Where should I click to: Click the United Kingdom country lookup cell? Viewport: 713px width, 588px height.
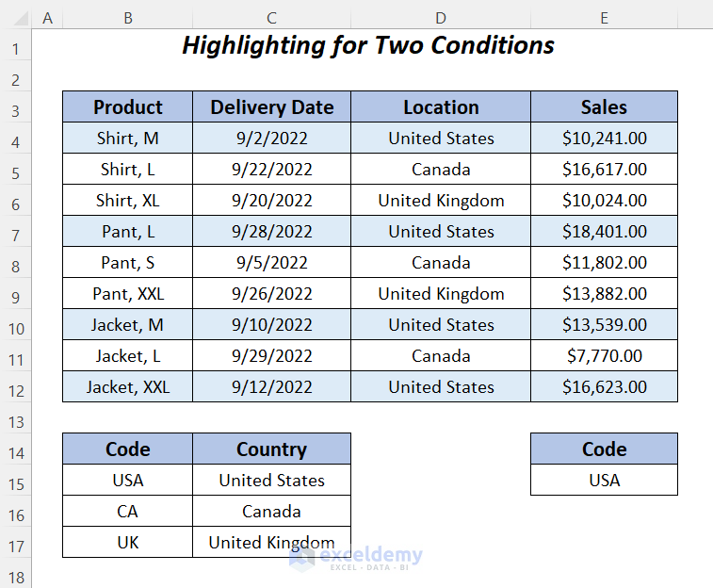click(x=271, y=543)
